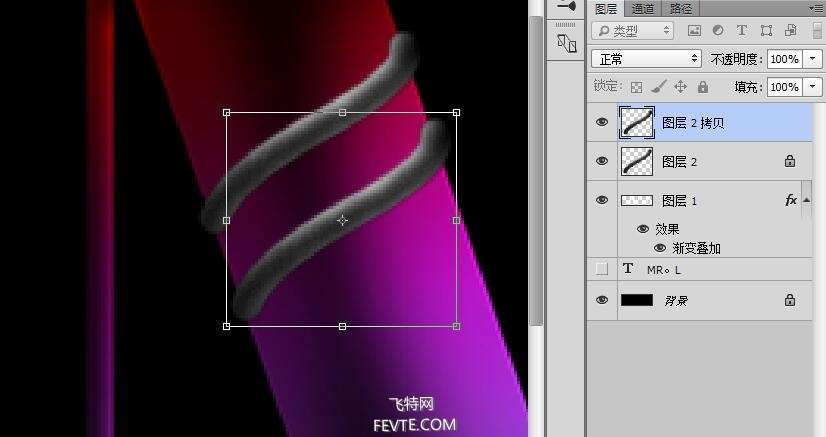This screenshot has width=826, height=437.
Task: Open the 正常 blend mode dropdown
Action: click(646, 59)
